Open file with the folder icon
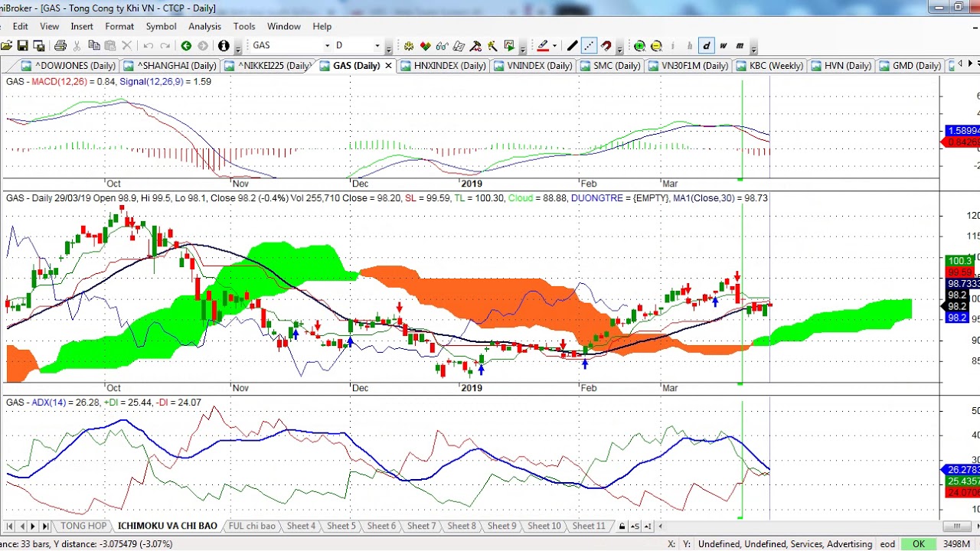This screenshot has height=551, width=980. point(5,46)
